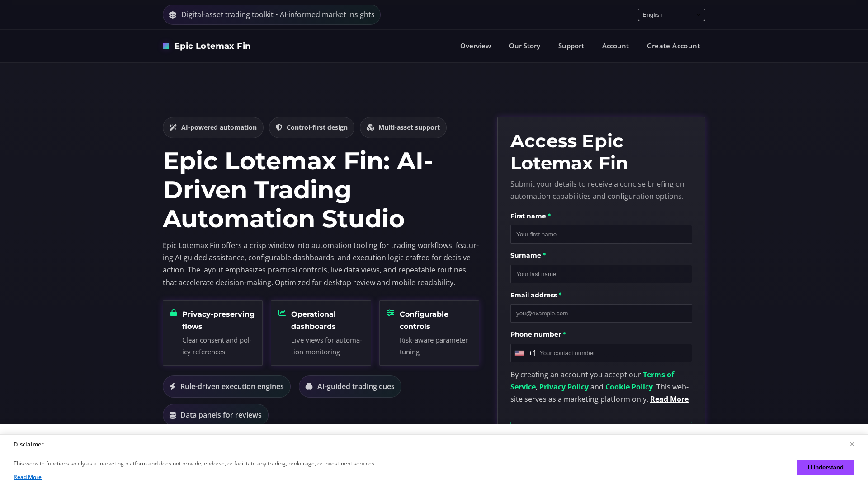The width and height of the screenshot is (868, 488).
Task: Click the Data panels for reviews pill
Action: [216, 415]
